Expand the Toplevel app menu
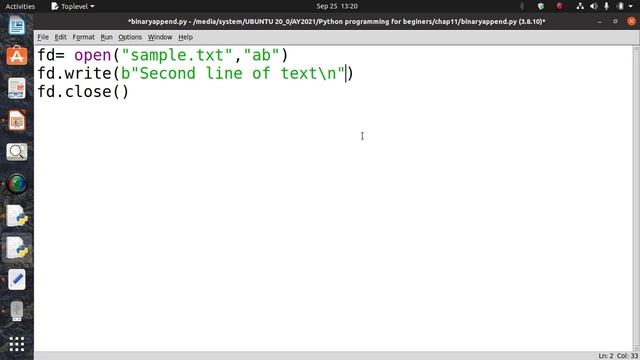The width and height of the screenshot is (640, 360). (x=73, y=6)
